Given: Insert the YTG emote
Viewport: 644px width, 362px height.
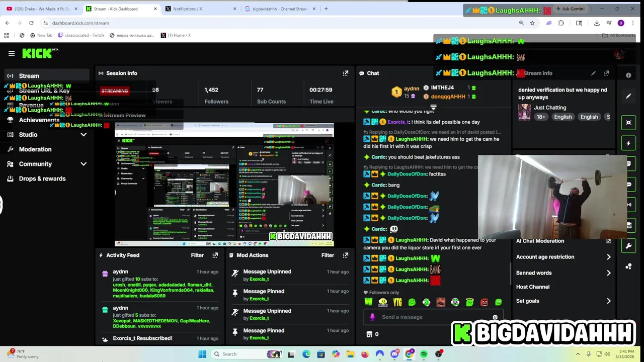Looking at the screenshot, I should point(397,302).
